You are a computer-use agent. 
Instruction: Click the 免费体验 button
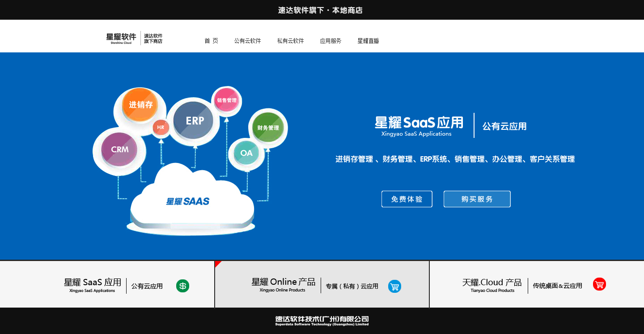[407, 199]
